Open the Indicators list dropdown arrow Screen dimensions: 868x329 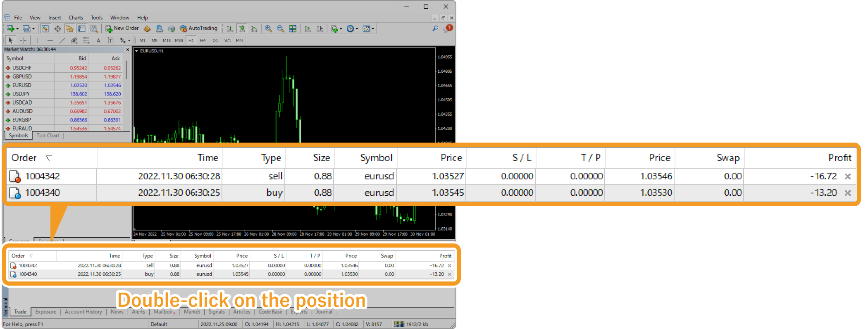[x=341, y=29]
